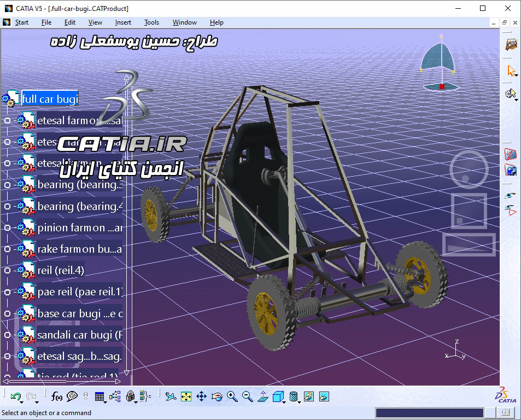The image size is (521, 420).
Task: Open the Insert menu
Action: (x=123, y=22)
